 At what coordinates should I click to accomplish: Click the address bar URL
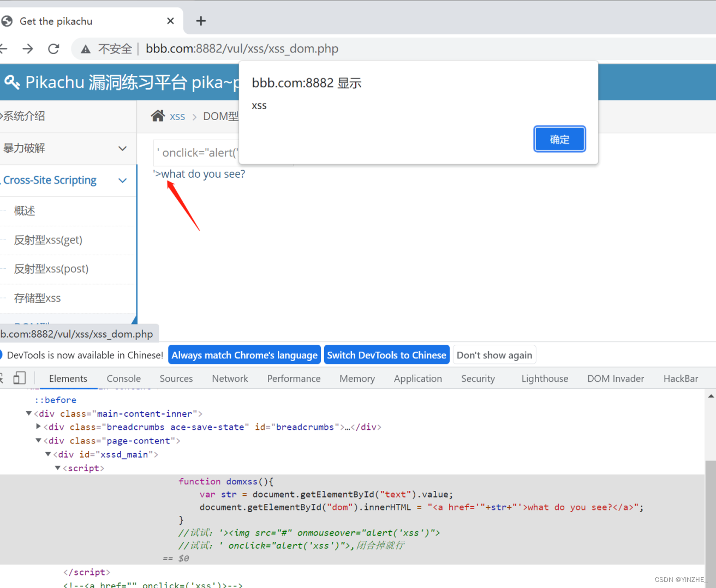pyautogui.click(x=242, y=49)
